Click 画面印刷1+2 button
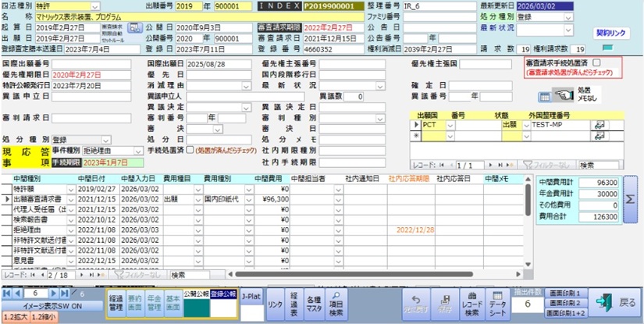The height and width of the screenshot is (324, 644). [566, 313]
